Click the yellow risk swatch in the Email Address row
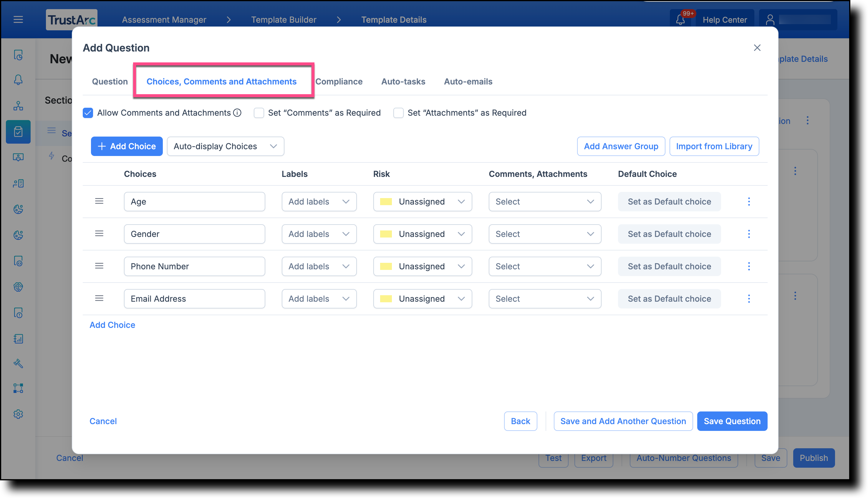The image size is (868, 498). [x=386, y=299]
